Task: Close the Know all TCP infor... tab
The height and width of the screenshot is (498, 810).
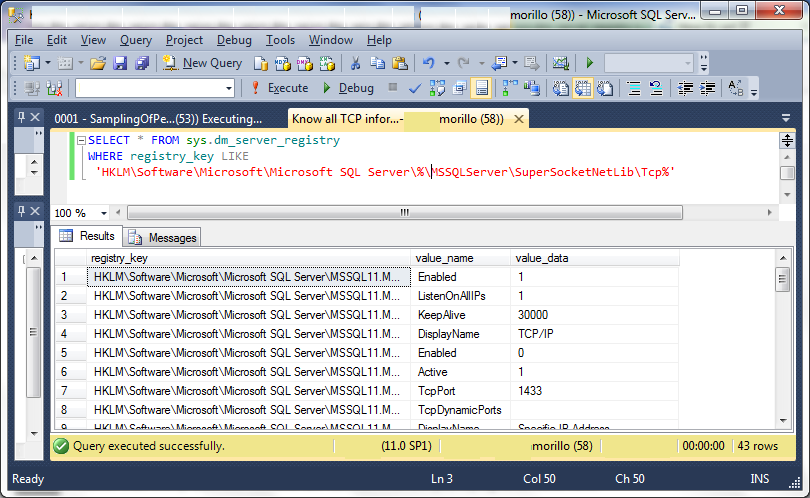Action: click(519, 119)
